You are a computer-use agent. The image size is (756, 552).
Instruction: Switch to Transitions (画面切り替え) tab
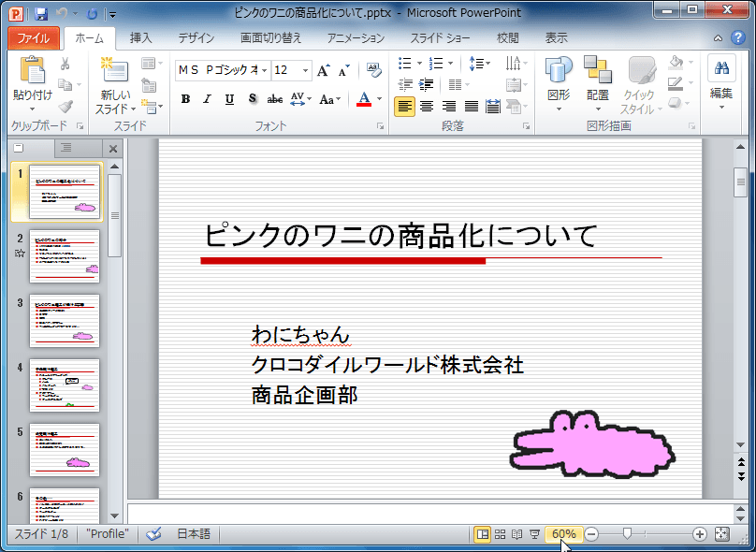click(x=270, y=38)
